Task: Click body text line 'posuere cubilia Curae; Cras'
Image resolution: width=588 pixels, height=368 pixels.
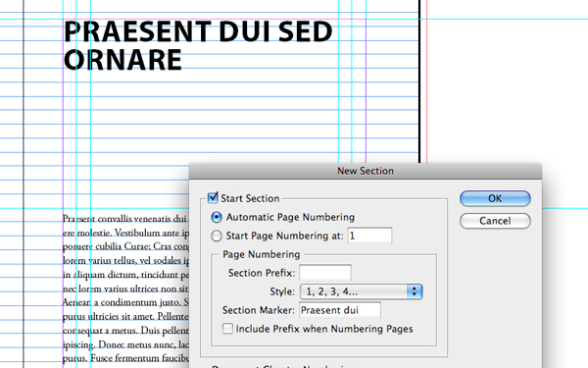Action: (125, 246)
